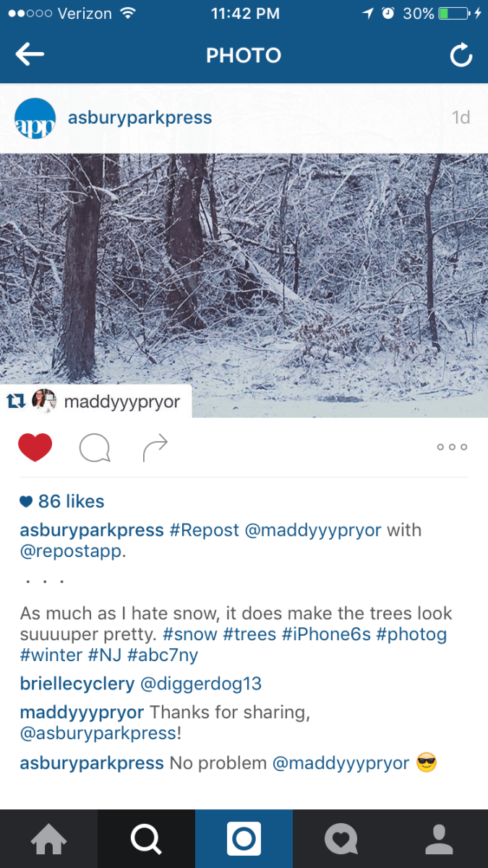
Task: Open the Search tab
Action: [x=146, y=839]
